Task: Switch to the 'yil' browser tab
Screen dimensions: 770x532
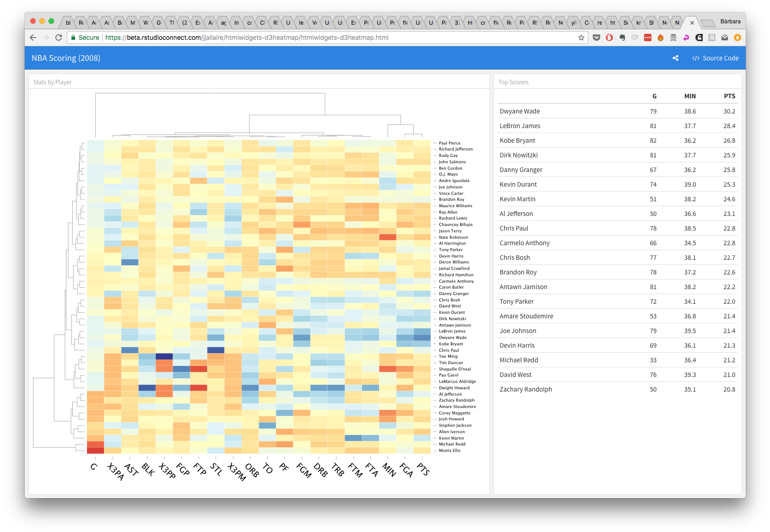Action: [x=574, y=22]
